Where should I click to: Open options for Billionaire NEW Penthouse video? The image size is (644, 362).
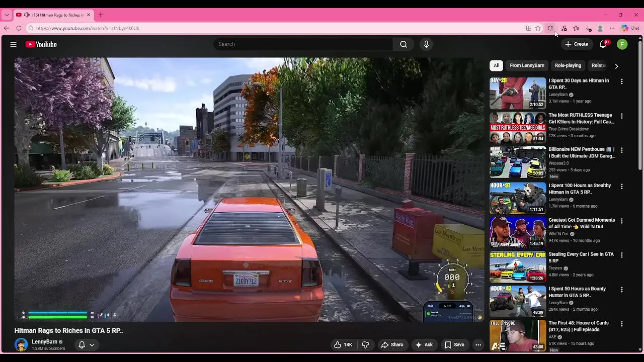[x=622, y=150]
